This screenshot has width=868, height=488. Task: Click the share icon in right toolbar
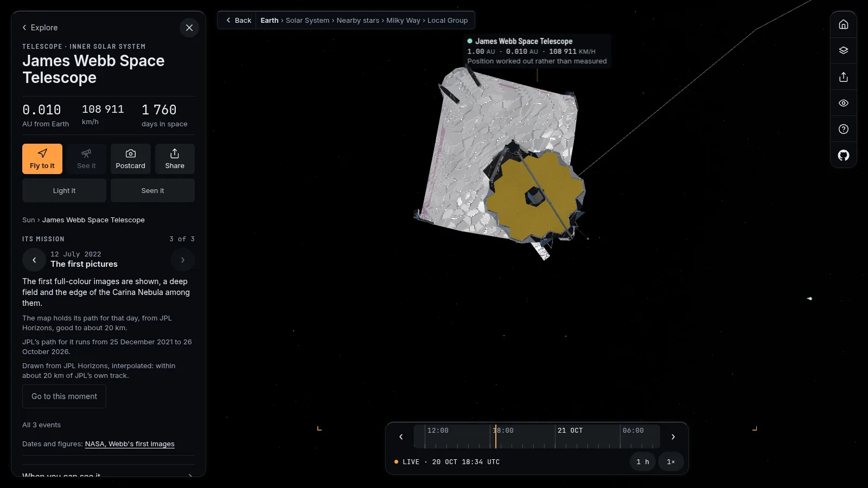[x=844, y=76]
